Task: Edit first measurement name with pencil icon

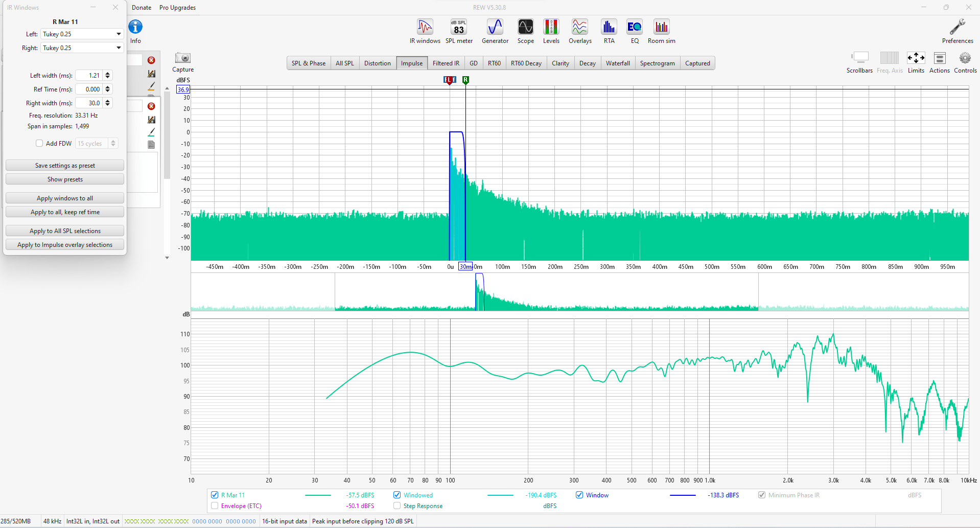Action: click(151, 86)
